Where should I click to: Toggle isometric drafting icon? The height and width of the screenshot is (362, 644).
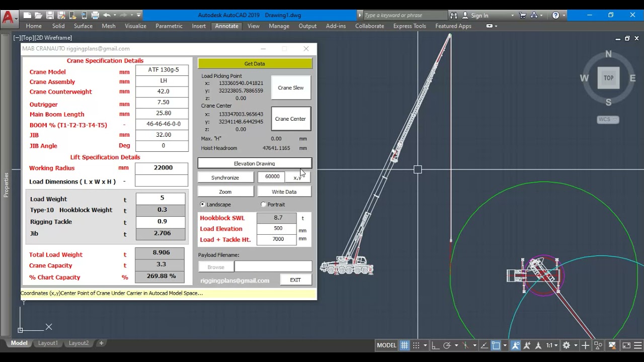tap(465, 345)
